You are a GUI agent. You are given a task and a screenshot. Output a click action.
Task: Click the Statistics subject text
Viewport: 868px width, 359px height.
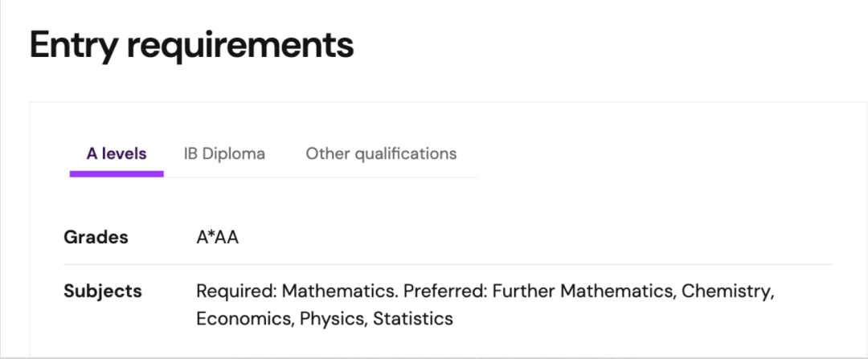point(413,319)
